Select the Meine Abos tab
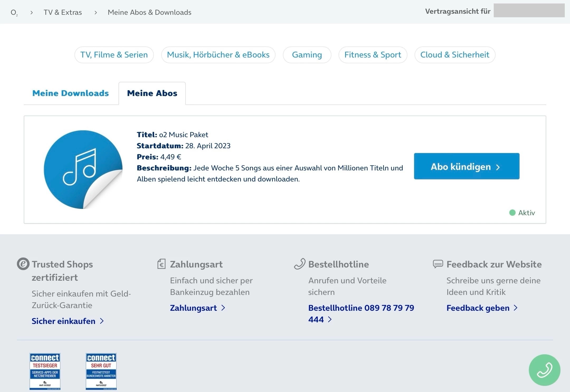The height and width of the screenshot is (392, 570). pos(152,93)
